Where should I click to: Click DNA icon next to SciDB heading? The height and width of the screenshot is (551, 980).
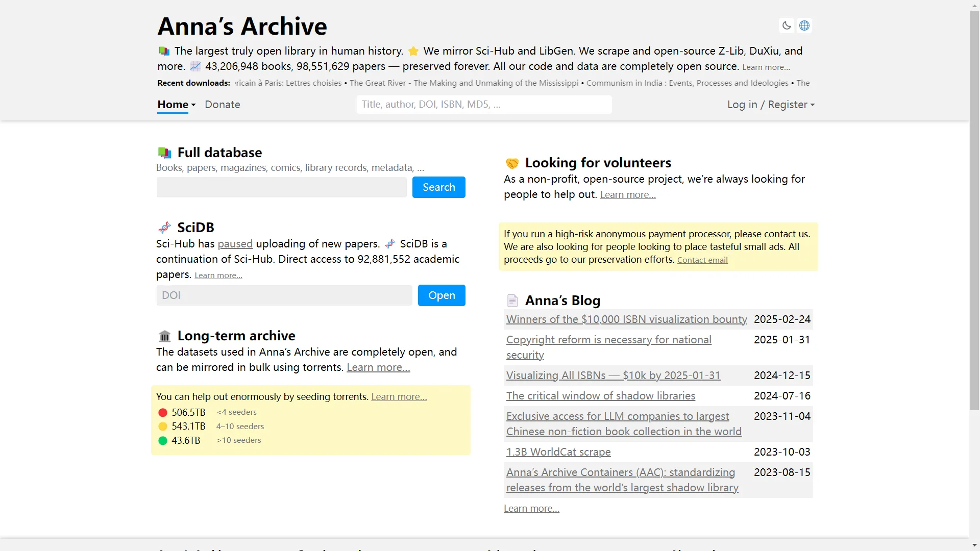164,228
